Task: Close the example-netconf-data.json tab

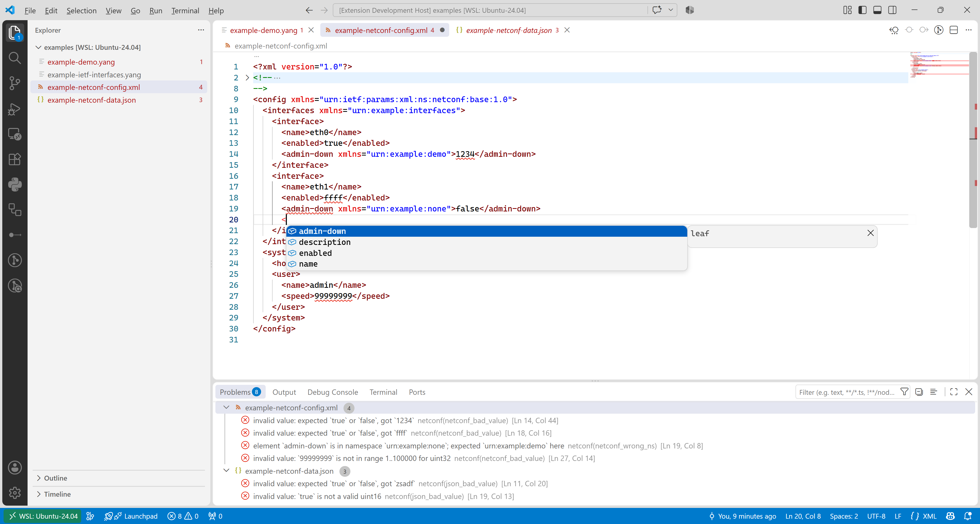Action: 567,30
